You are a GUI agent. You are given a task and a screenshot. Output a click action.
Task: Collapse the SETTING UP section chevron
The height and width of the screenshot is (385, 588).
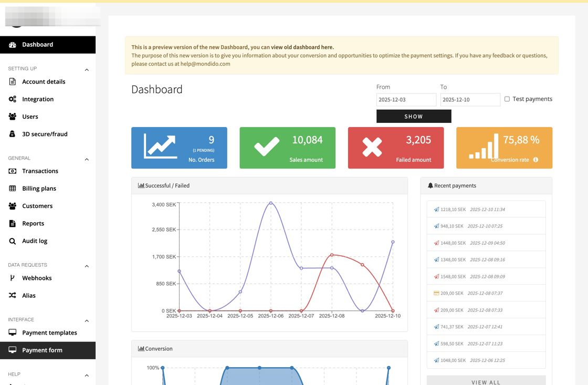click(87, 70)
